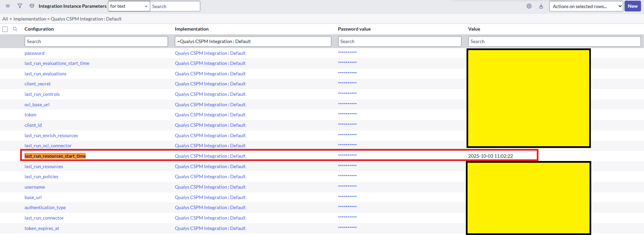Image resolution: width=644 pixels, height=235 pixels.
Task: Click the New button
Action: [x=633, y=6]
